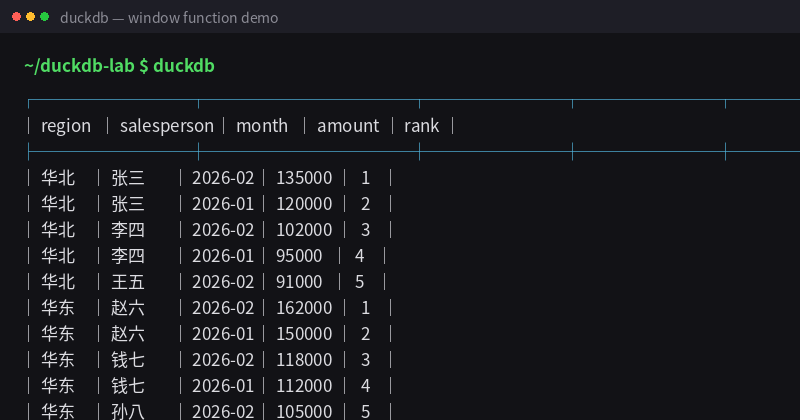Click 李四 in the 95000 row
Image resolution: width=800 pixels, height=420 pixels.
coord(128,256)
